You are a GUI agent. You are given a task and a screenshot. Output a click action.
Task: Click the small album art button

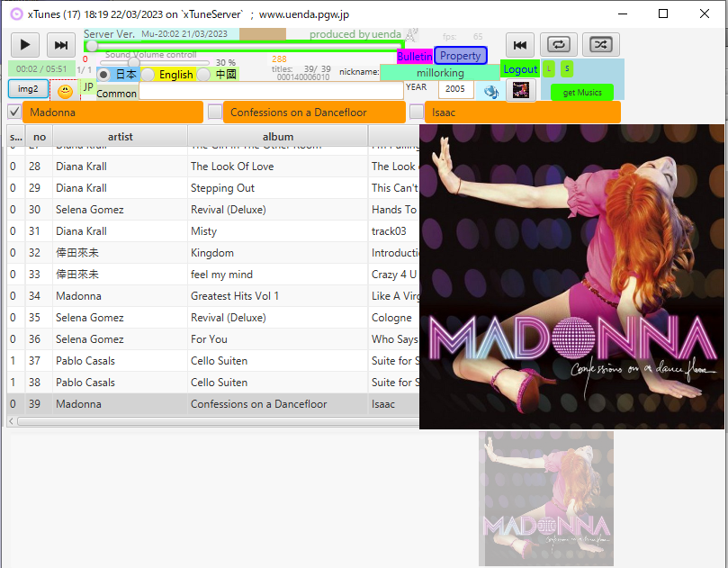click(520, 91)
